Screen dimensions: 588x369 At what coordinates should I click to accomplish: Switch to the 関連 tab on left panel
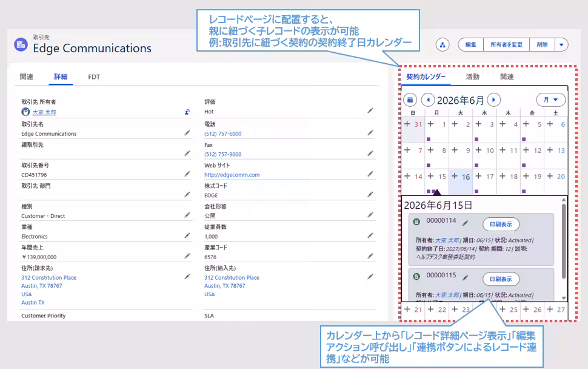tap(27, 76)
